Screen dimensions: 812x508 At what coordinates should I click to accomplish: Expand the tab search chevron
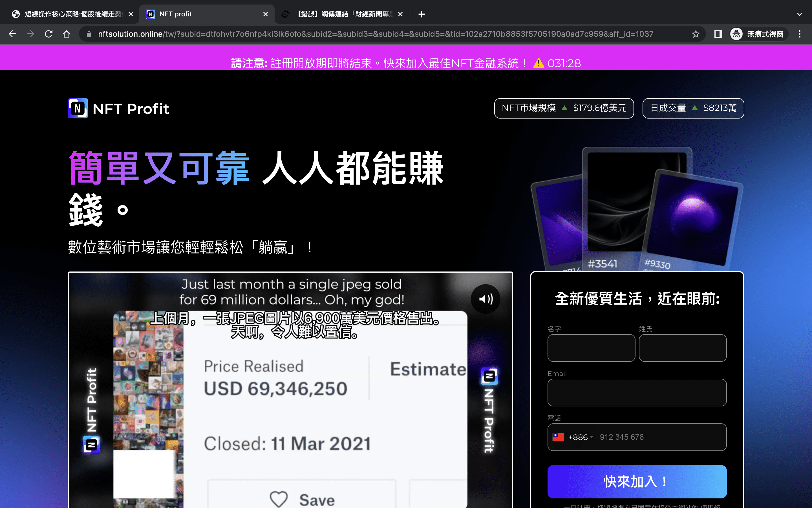pyautogui.click(x=800, y=14)
